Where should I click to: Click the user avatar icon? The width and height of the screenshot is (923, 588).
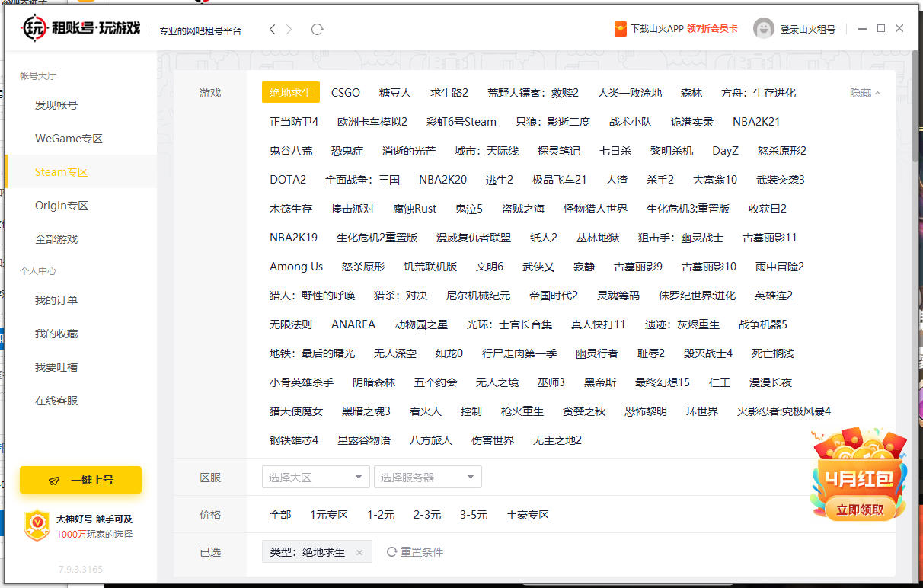pyautogui.click(x=764, y=28)
